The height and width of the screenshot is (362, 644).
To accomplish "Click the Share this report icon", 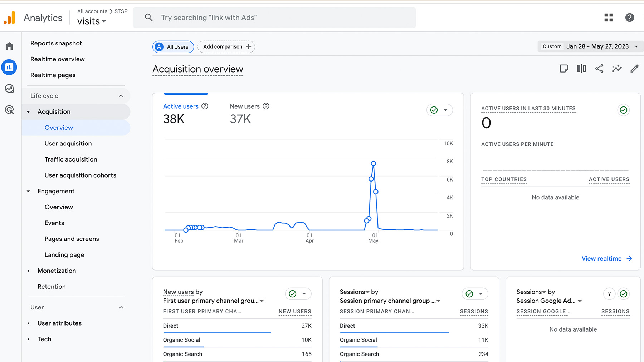I will 599,69.
